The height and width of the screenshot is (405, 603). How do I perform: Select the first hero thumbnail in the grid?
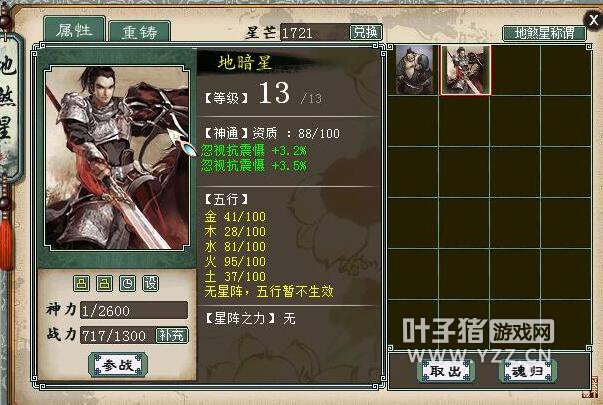(x=414, y=70)
